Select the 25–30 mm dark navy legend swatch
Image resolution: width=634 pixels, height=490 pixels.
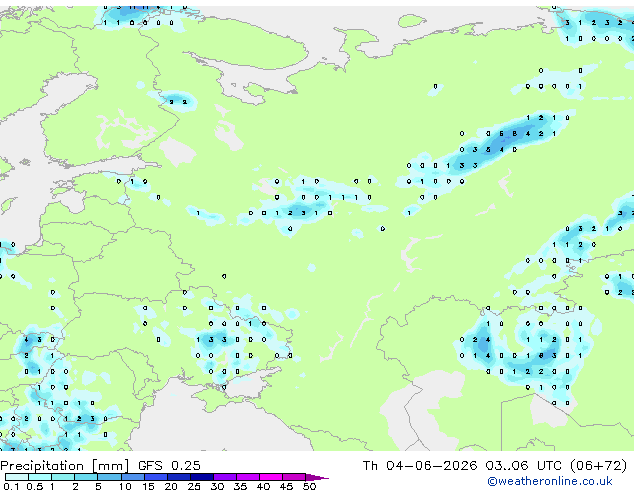[202, 477]
